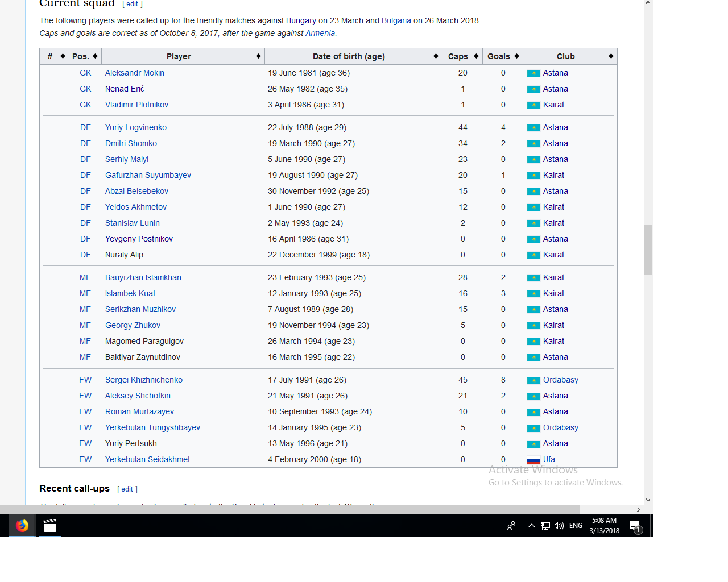
Task: Click the horizontal scrollbar thumb
Action: (290, 509)
